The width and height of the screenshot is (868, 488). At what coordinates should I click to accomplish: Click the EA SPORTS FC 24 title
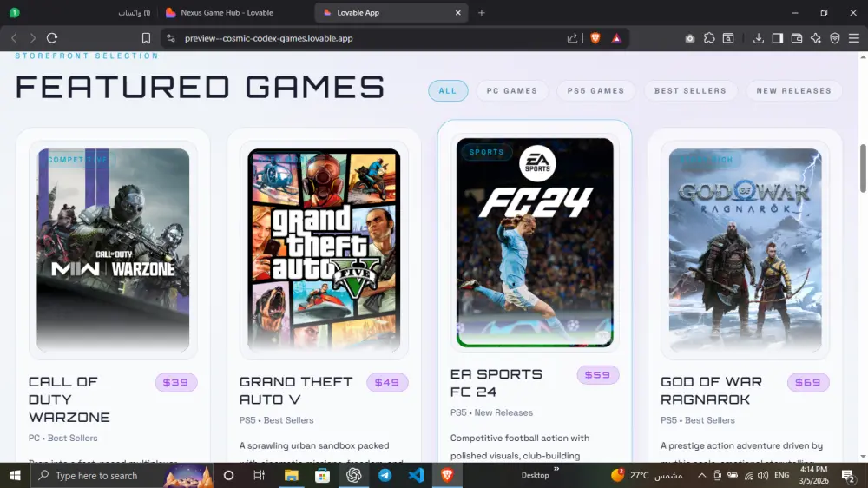[x=496, y=383]
